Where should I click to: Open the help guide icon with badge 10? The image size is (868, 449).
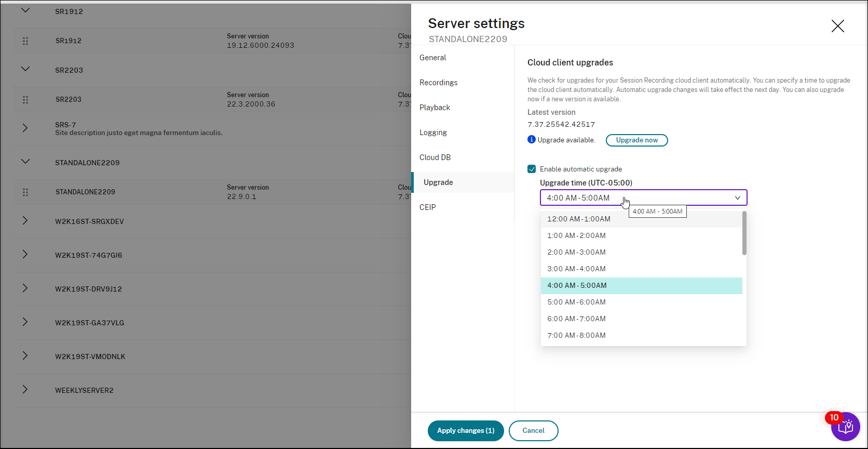pos(845,427)
